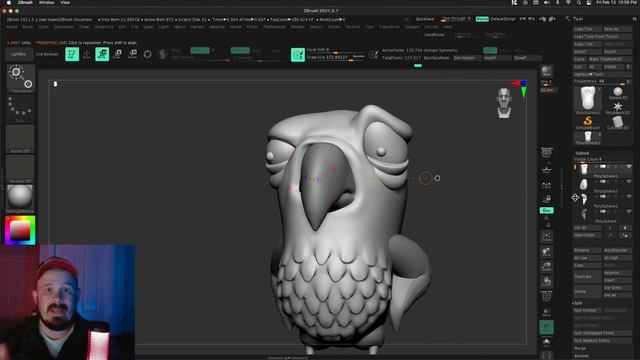The width and height of the screenshot is (640, 360).
Task: Click the move-down arrow beside List All
Action: pyautogui.click(x=625, y=228)
